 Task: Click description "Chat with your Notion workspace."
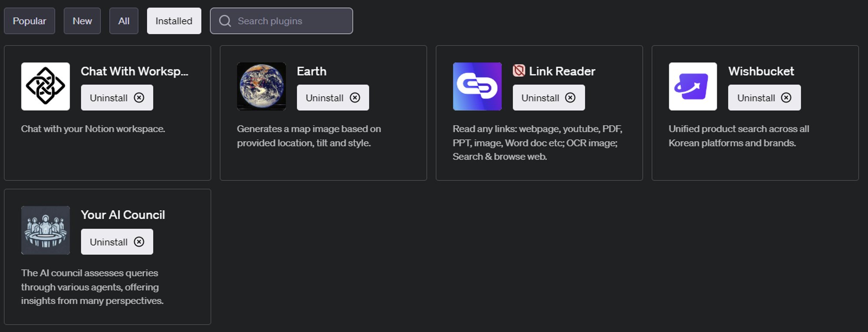(x=93, y=129)
